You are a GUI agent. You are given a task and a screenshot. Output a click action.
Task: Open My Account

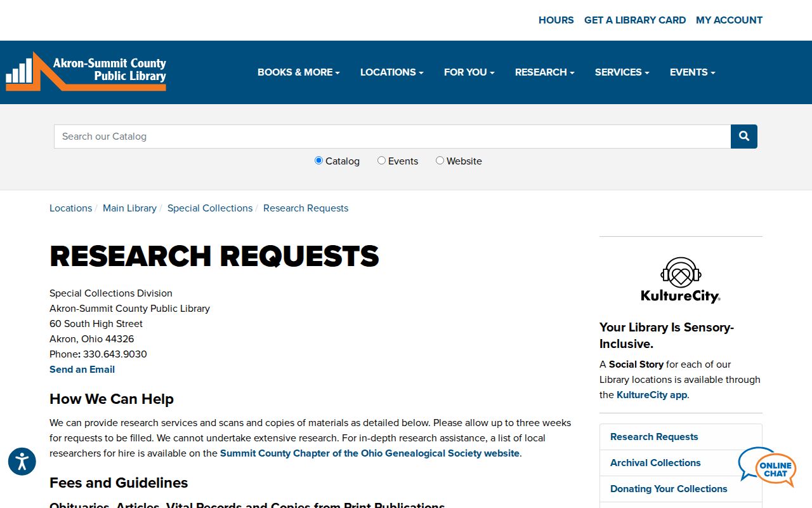click(x=730, y=20)
